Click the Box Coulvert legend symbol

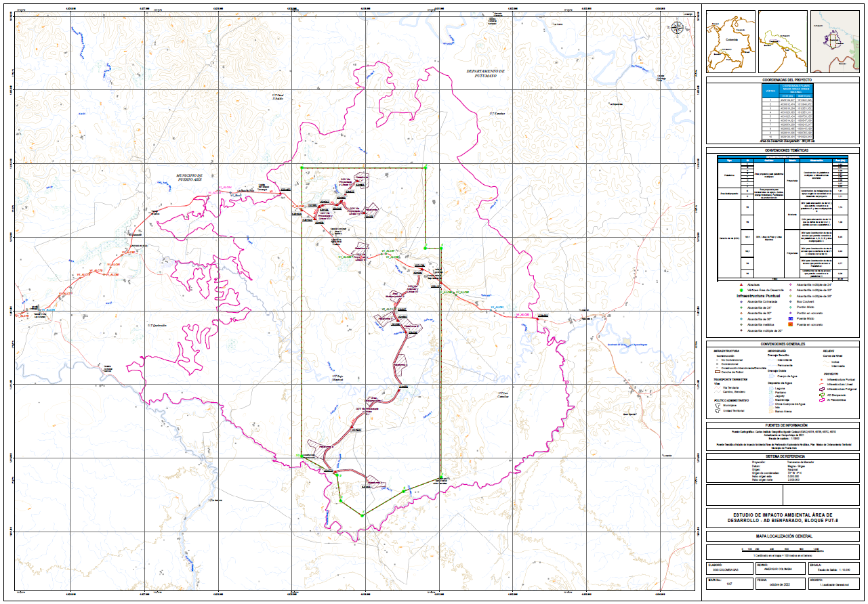pyautogui.click(x=789, y=301)
